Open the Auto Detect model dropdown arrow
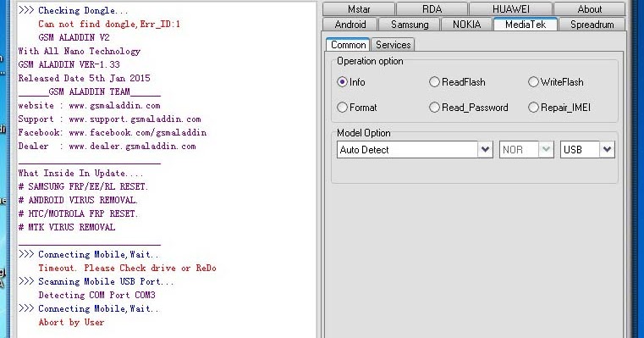The image size is (644, 338). (x=485, y=150)
